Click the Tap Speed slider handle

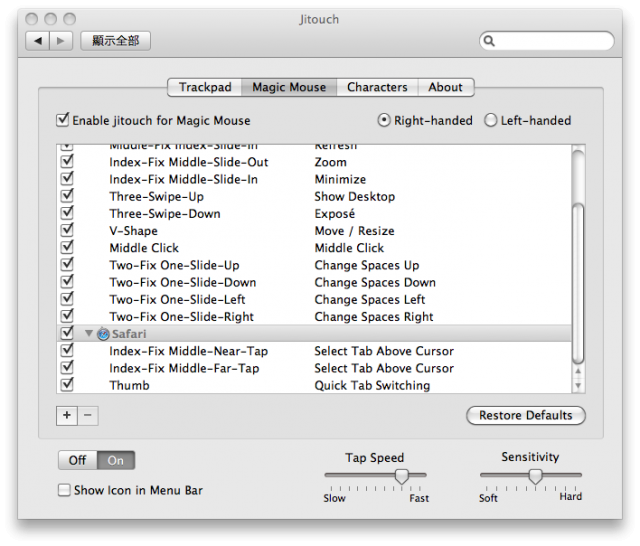click(402, 476)
